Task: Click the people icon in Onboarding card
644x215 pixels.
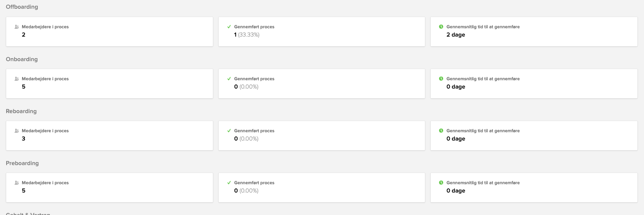Action: click(17, 79)
